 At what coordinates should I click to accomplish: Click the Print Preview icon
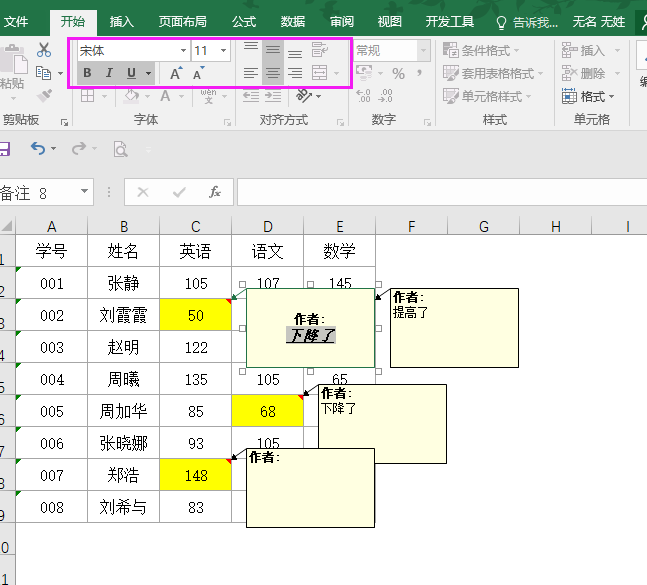click(120, 149)
